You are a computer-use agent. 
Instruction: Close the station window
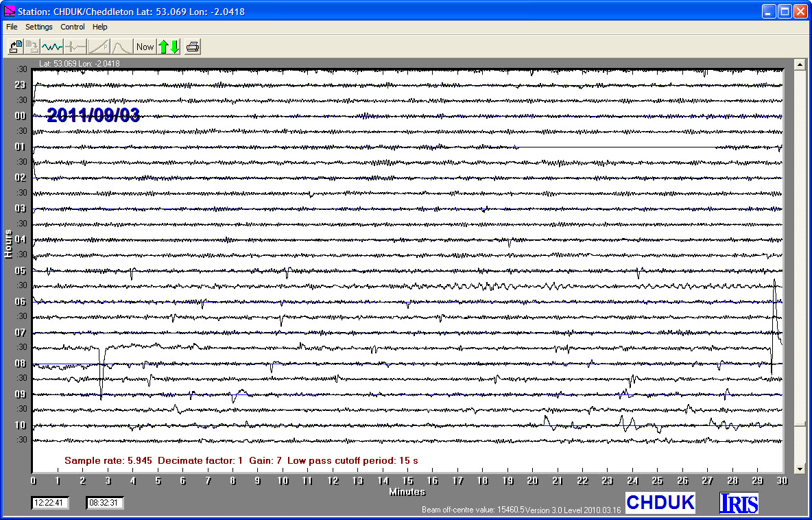800,12
